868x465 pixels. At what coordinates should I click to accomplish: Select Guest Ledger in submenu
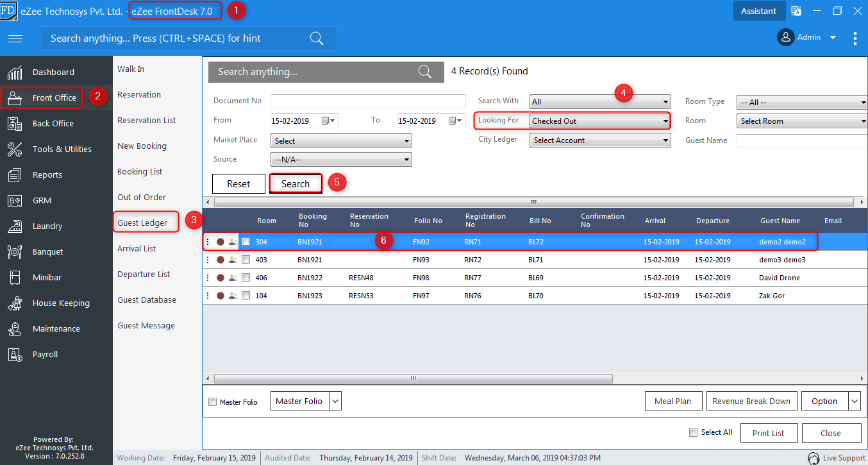[142, 223]
